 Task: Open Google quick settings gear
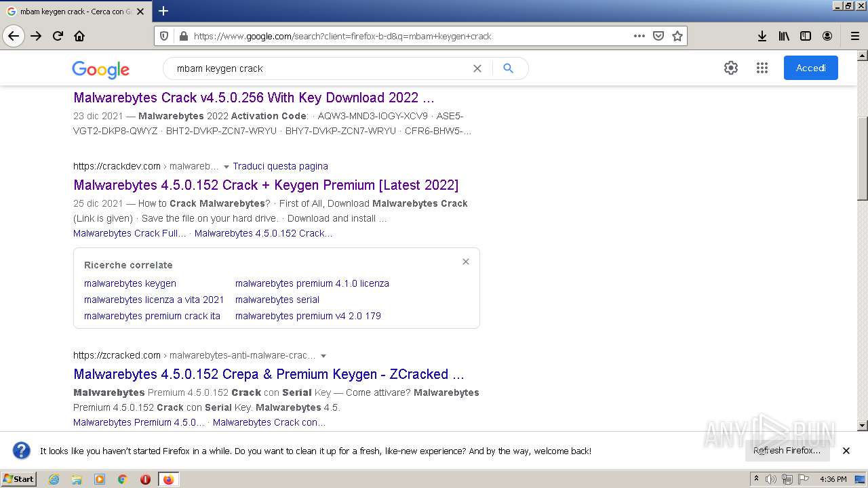pos(730,68)
